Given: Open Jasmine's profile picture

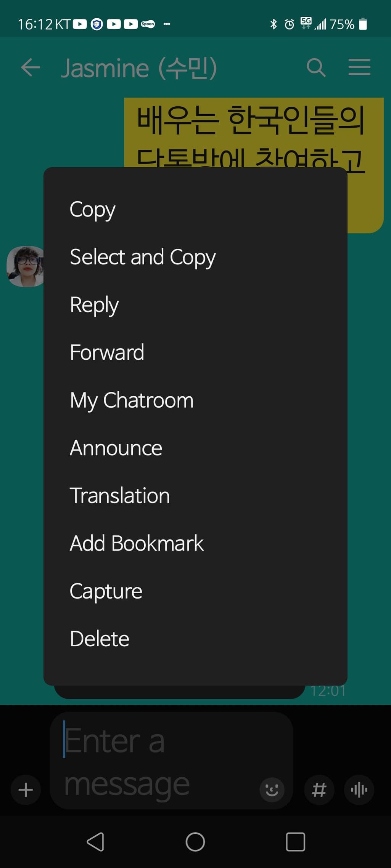Looking at the screenshot, I should tap(26, 266).
